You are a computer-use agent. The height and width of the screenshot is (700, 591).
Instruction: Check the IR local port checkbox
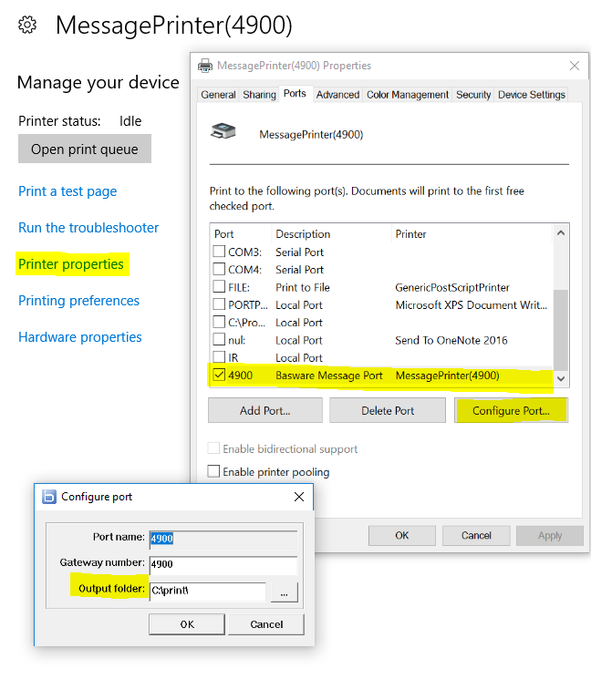pyautogui.click(x=219, y=356)
